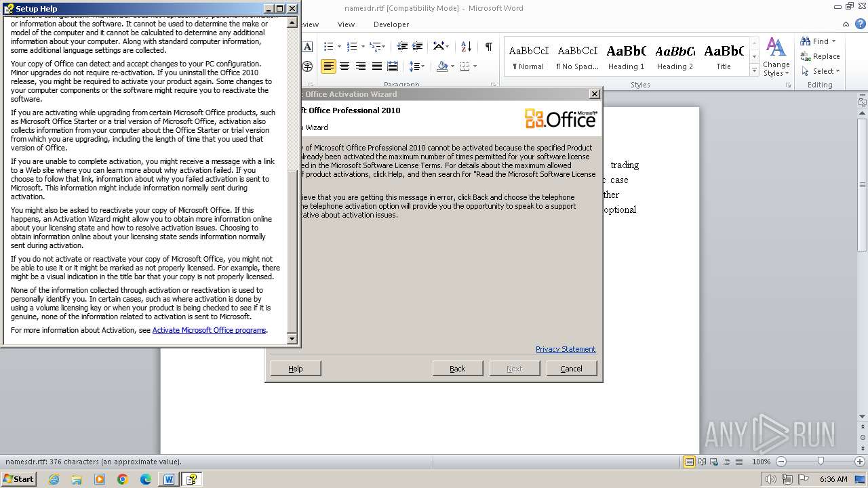Switch to Print Layout view

[689, 462]
